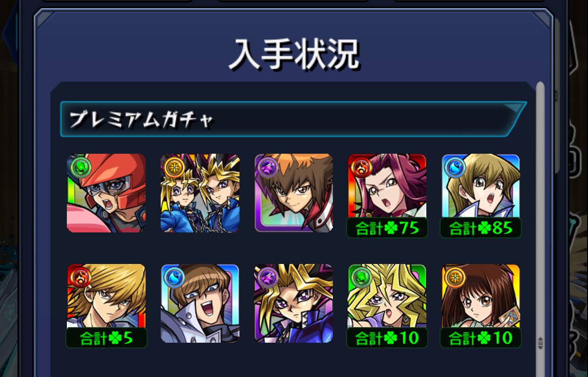Viewport: 588px width, 377px height.
Task: Click the 合計 75 clover label
Action: (387, 228)
